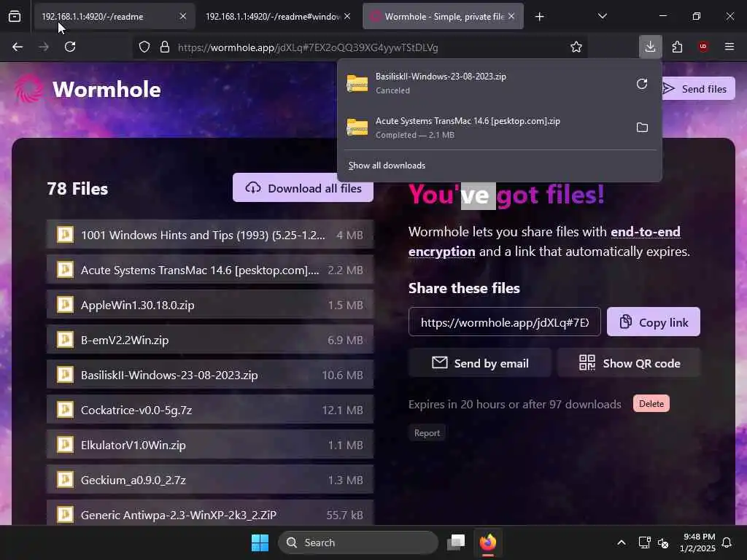This screenshot has width=747, height=560.
Task: Click the Copy link button
Action: click(x=654, y=322)
